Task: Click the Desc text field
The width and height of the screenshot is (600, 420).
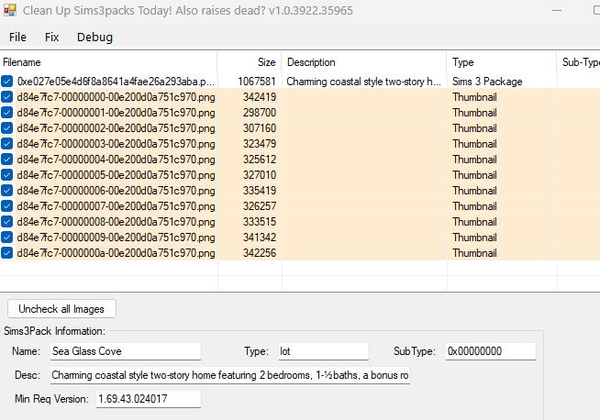Action: coord(229,375)
